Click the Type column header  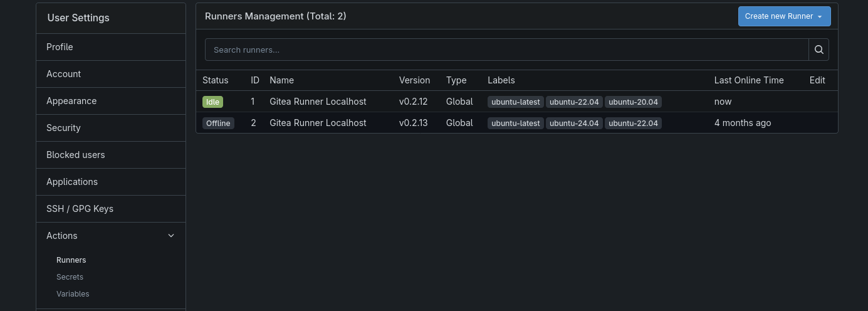pos(456,80)
